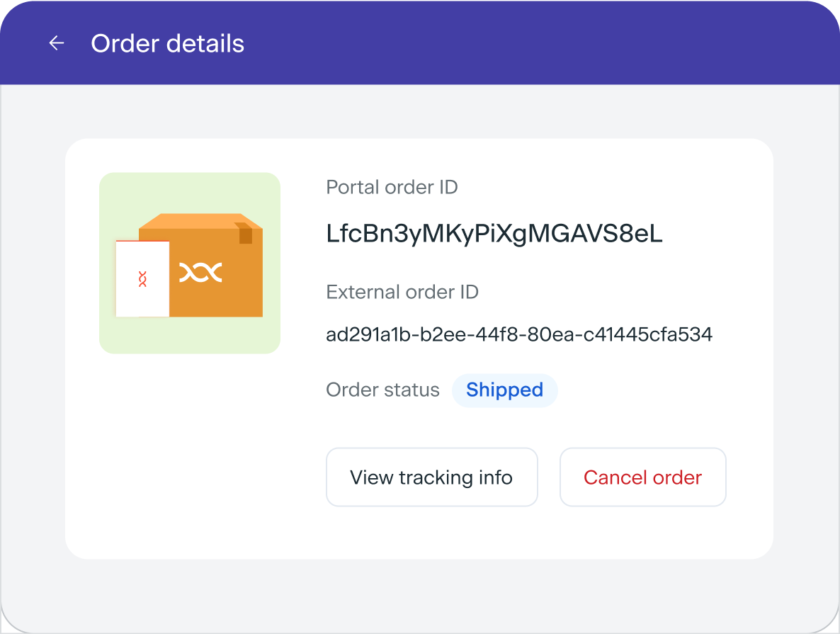Screen dimensions: 840x634
Task: Click the purple header bar
Action: (x=496, y=43)
